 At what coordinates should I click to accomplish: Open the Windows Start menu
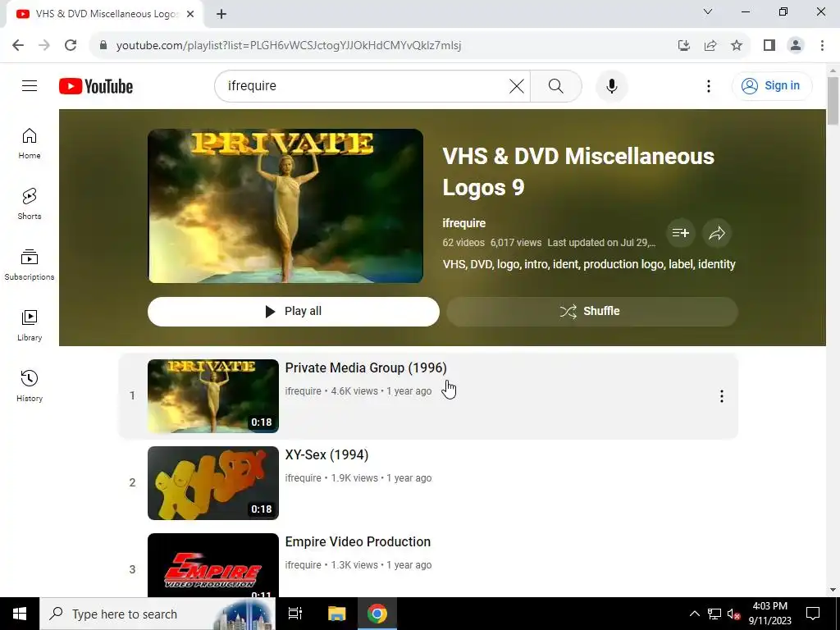(20, 614)
